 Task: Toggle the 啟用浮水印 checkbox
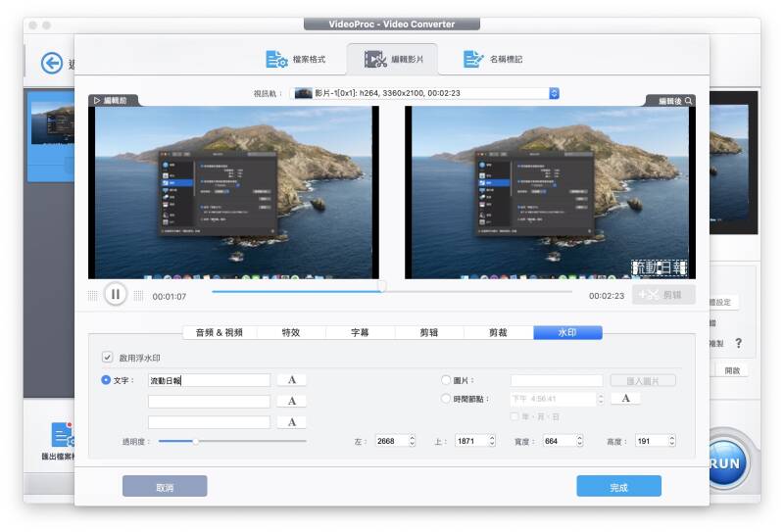pos(107,357)
